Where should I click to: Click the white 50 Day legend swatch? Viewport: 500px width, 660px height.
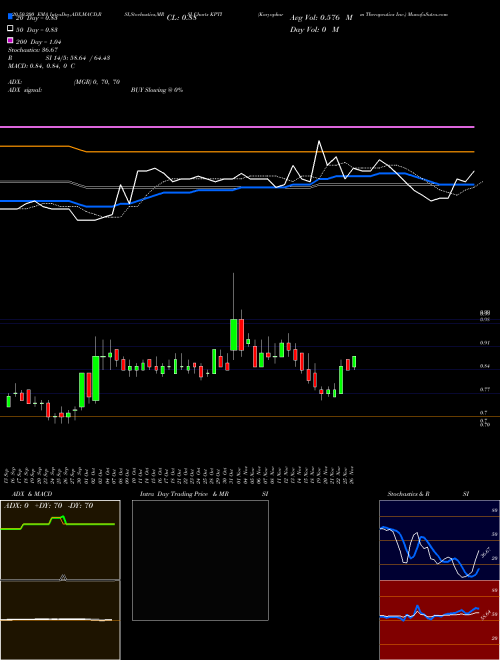pyautogui.click(x=10, y=29)
